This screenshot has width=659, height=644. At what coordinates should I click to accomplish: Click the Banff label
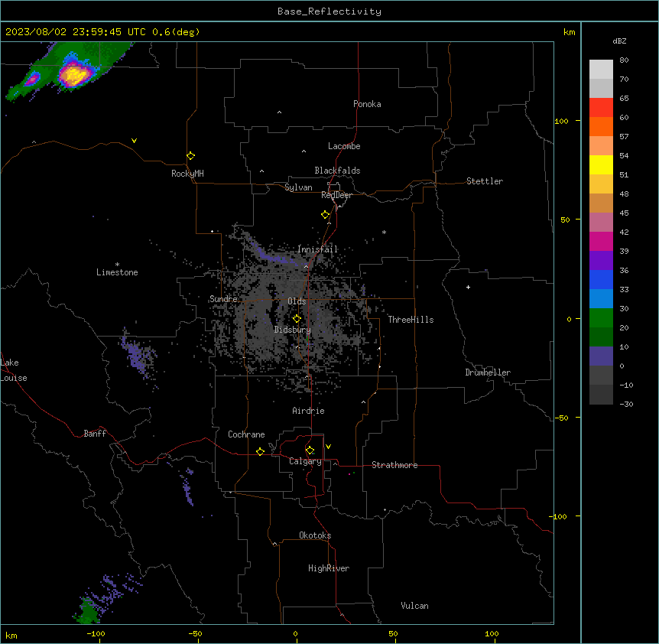[x=95, y=434]
